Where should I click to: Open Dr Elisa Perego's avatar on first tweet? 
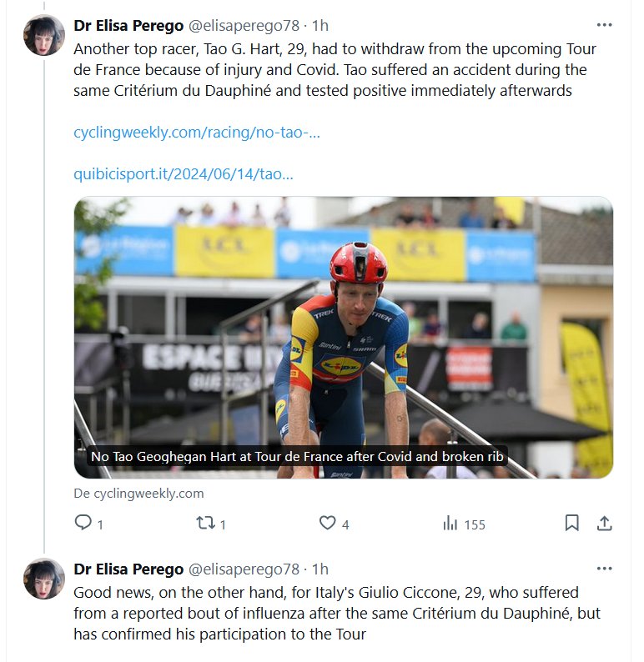coord(44,36)
